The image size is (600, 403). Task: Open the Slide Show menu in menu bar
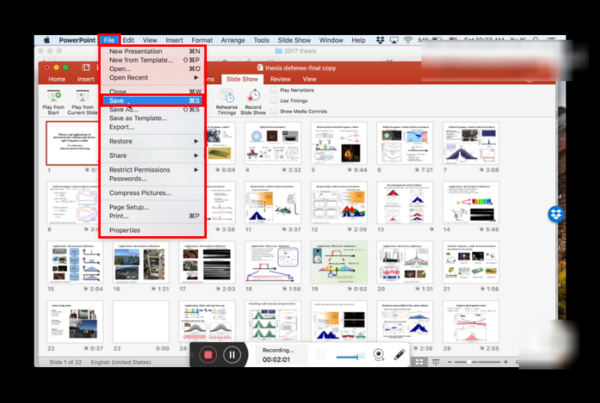[x=294, y=40]
